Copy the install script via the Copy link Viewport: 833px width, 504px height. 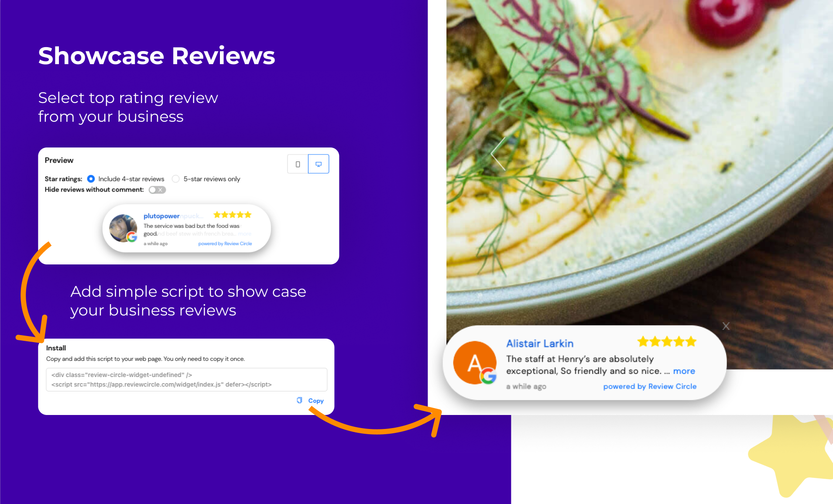[x=316, y=401]
